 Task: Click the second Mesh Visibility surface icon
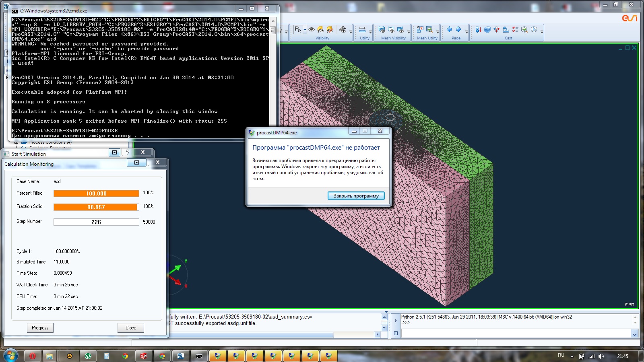pyautogui.click(x=391, y=29)
